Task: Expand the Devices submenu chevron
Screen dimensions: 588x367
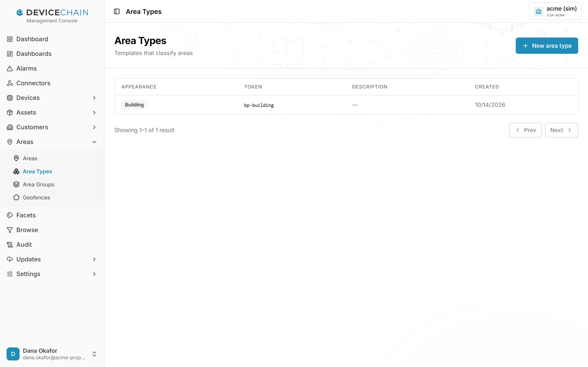Action: point(94,98)
